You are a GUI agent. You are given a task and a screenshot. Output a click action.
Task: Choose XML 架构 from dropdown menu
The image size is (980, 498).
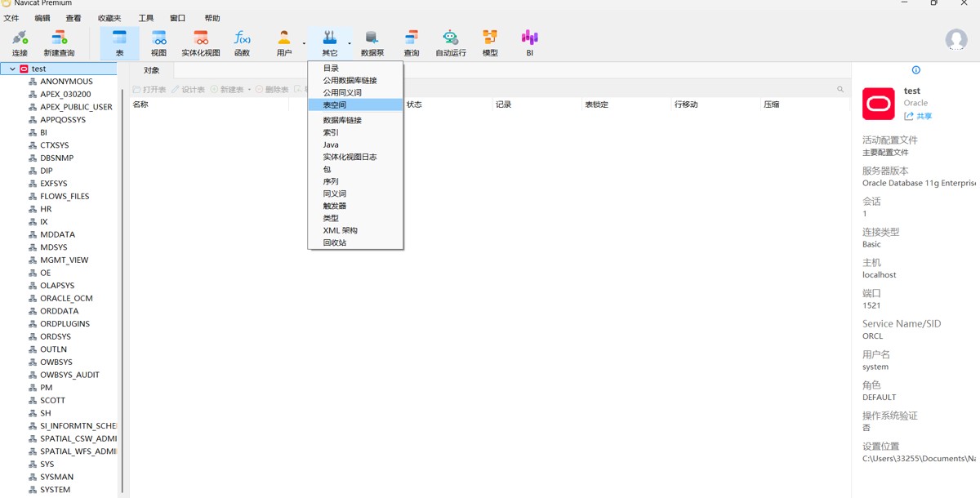pos(355,230)
